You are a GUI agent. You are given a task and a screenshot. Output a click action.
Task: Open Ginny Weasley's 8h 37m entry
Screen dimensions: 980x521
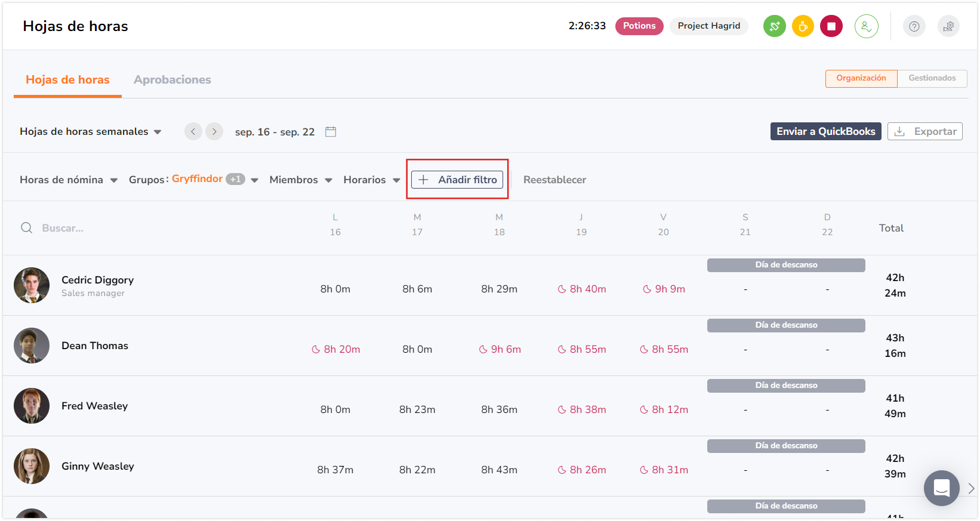tap(335, 470)
